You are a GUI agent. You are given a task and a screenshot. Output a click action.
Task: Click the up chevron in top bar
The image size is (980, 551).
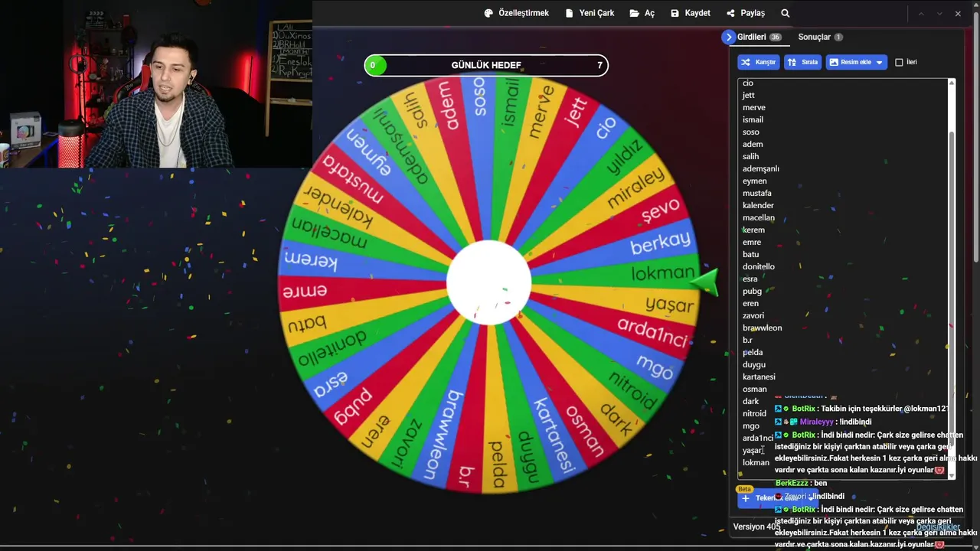921,13
